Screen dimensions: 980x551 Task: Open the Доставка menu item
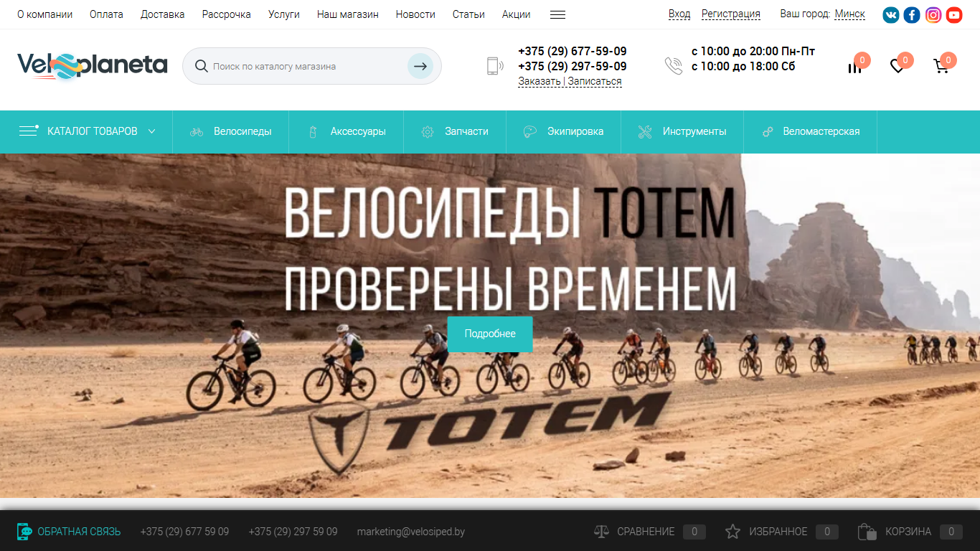[x=162, y=14]
